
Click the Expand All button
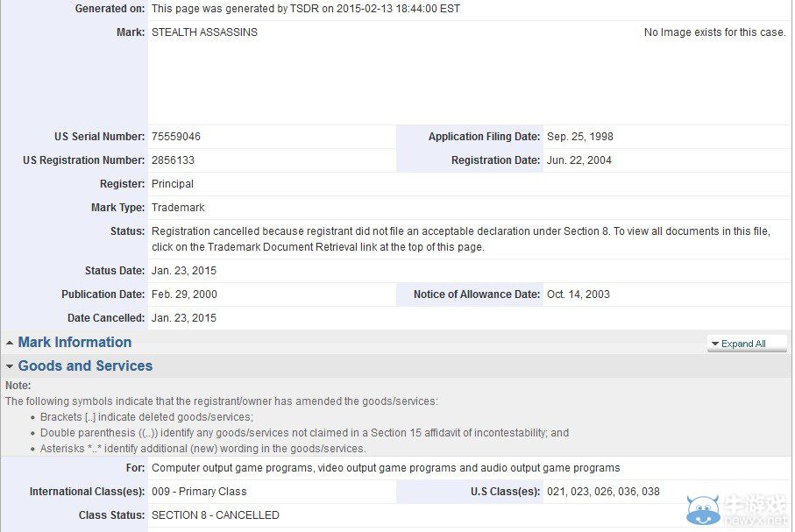click(747, 344)
